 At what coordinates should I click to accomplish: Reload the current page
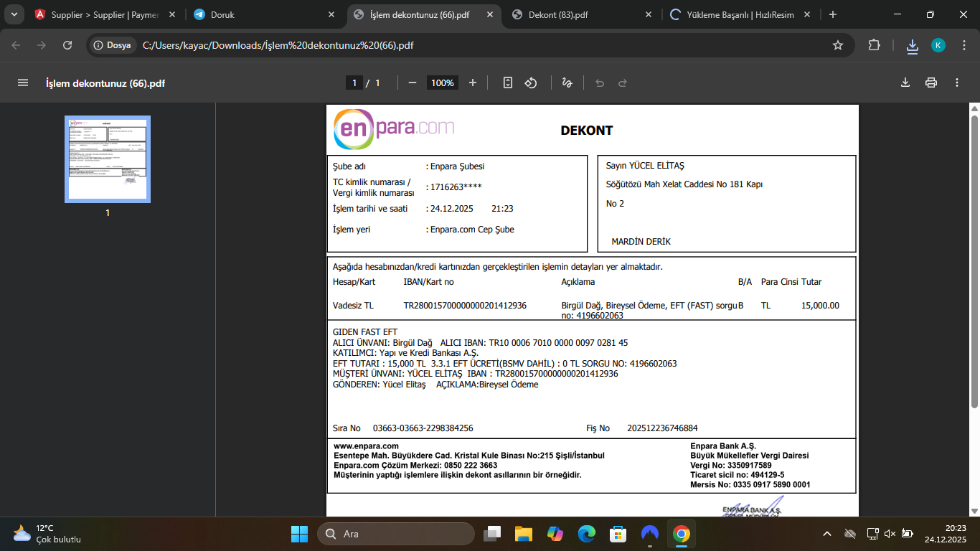click(67, 45)
